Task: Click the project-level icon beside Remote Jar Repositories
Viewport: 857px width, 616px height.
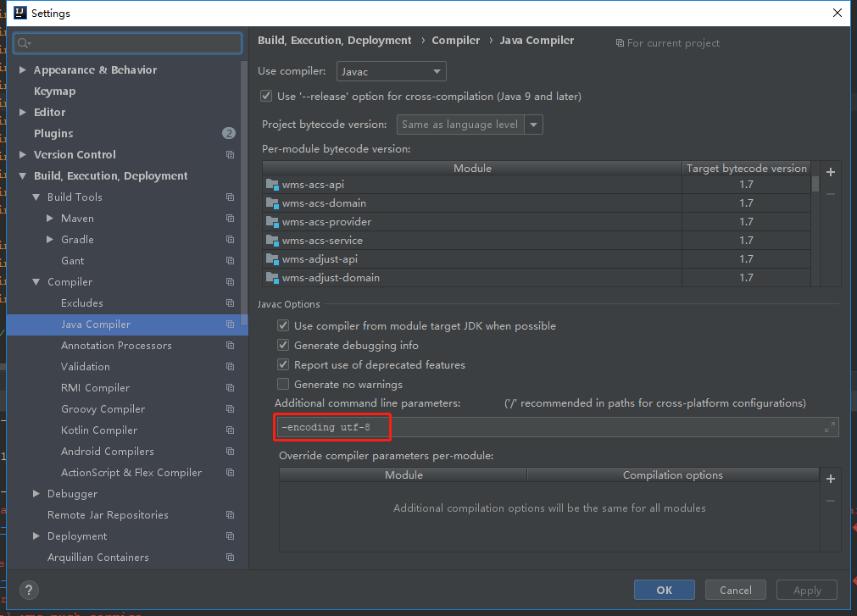Action: [x=230, y=515]
